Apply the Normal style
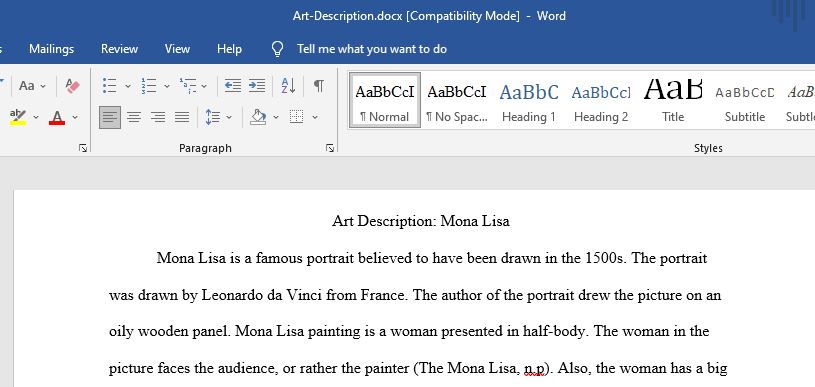The height and width of the screenshot is (387, 815). [x=385, y=100]
